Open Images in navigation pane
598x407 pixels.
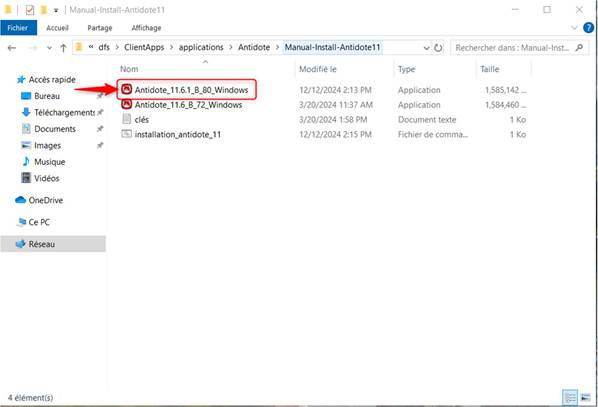point(47,145)
